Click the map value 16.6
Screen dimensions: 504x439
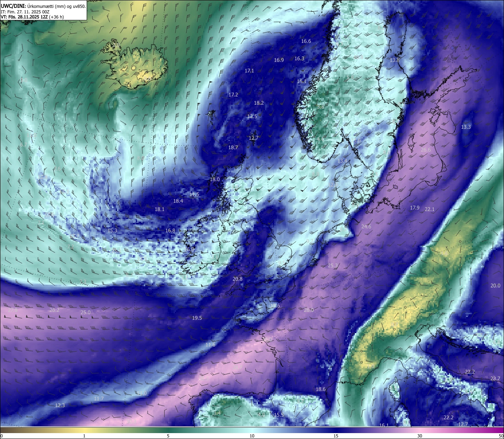coord(306,41)
